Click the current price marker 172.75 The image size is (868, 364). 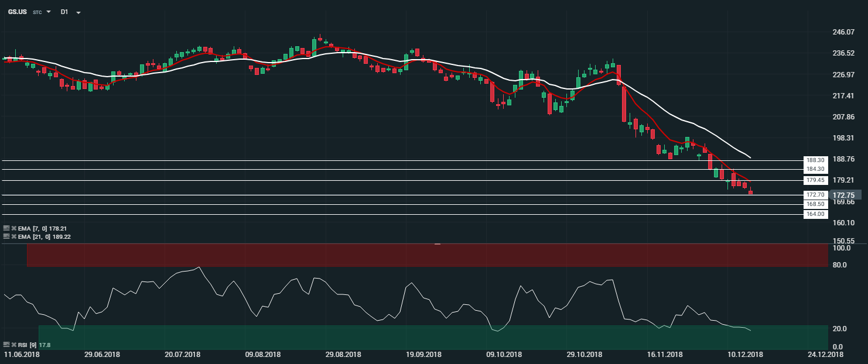pyautogui.click(x=843, y=195)
